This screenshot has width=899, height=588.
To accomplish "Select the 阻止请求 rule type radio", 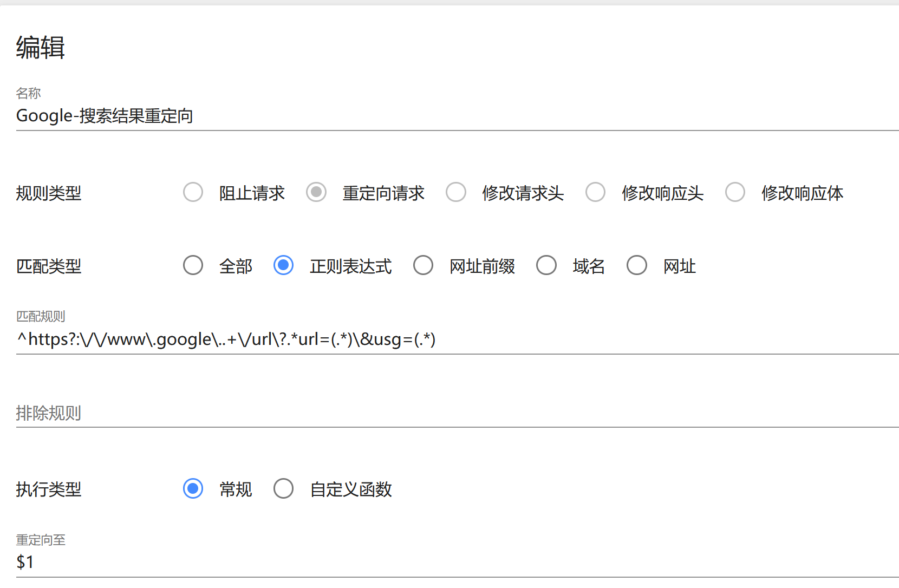I will click(x=193, y=192).
